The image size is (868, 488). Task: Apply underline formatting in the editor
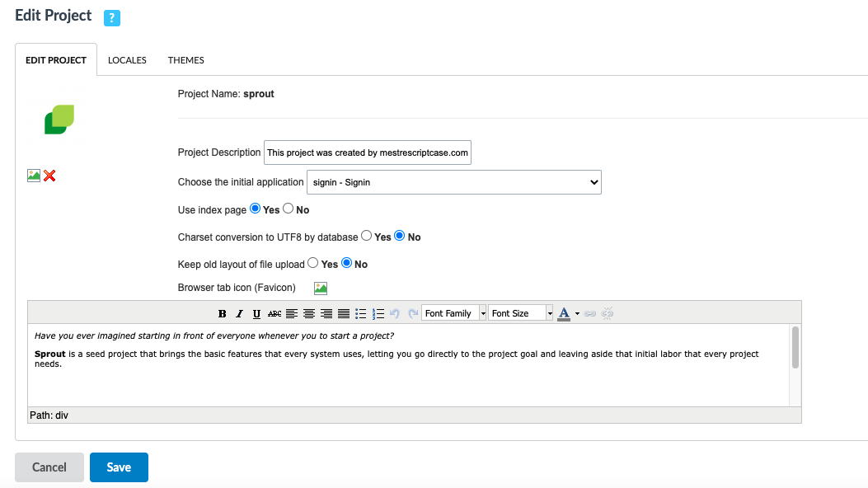click(x=256, y=314)
